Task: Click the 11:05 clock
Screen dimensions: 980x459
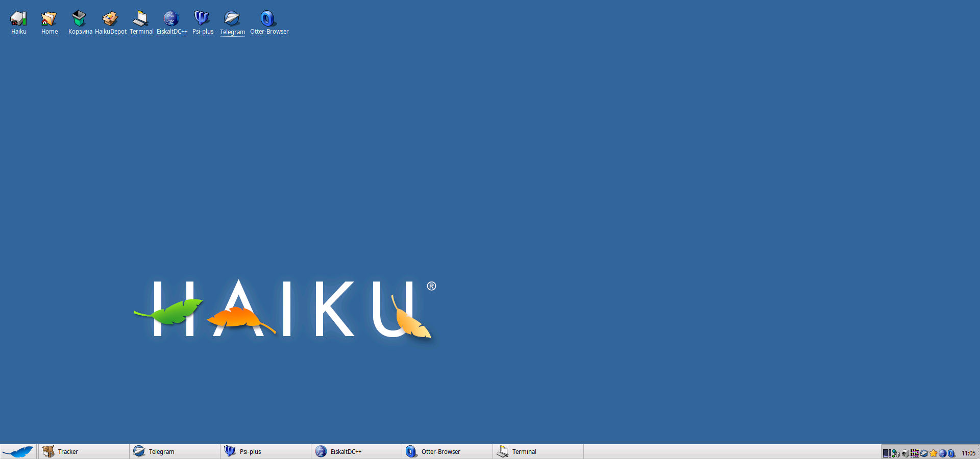Action: click(968, 453)
